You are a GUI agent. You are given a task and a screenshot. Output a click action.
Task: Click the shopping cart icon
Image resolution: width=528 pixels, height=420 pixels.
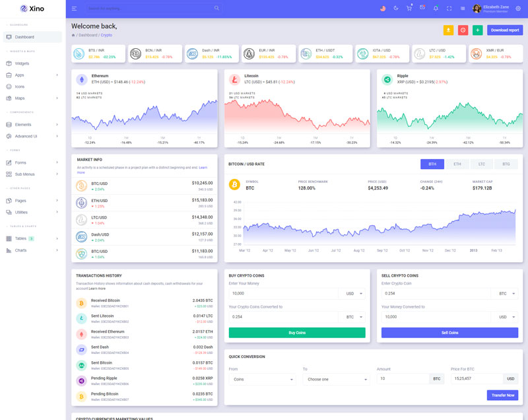[x=409, y=9]
